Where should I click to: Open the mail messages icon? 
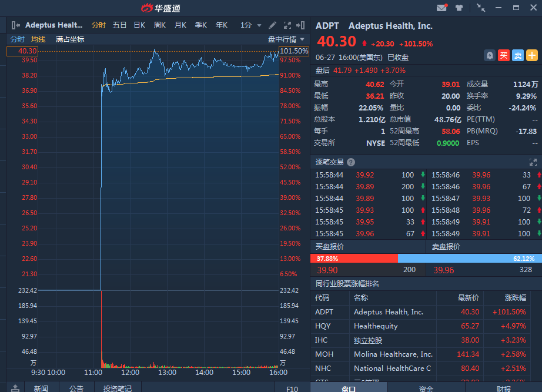442,8
